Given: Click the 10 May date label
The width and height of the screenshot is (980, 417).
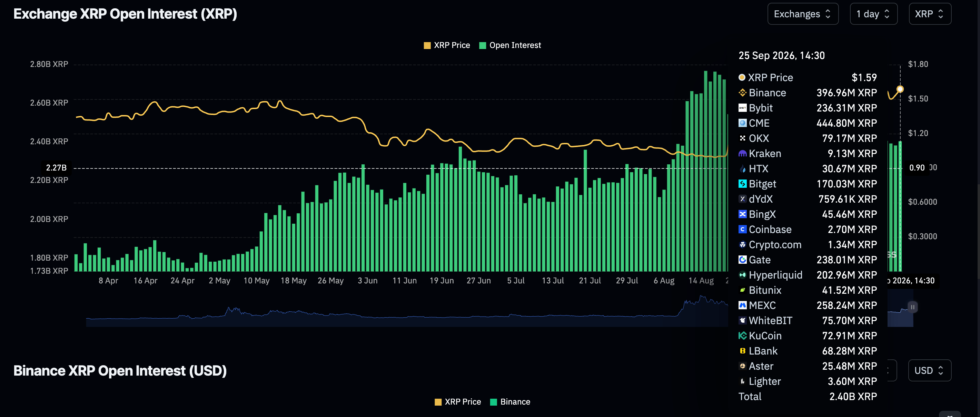Looking at the screenshot, I should (256, 281).
